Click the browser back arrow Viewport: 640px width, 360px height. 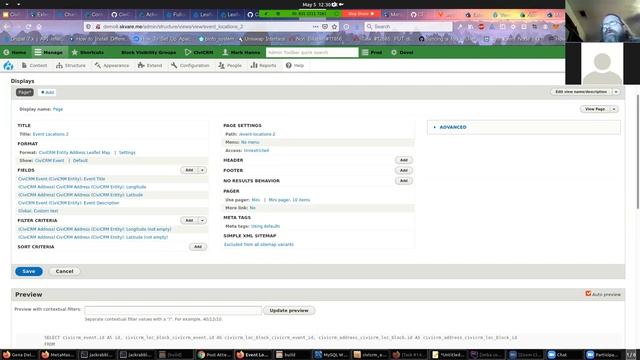coord(7,27)
